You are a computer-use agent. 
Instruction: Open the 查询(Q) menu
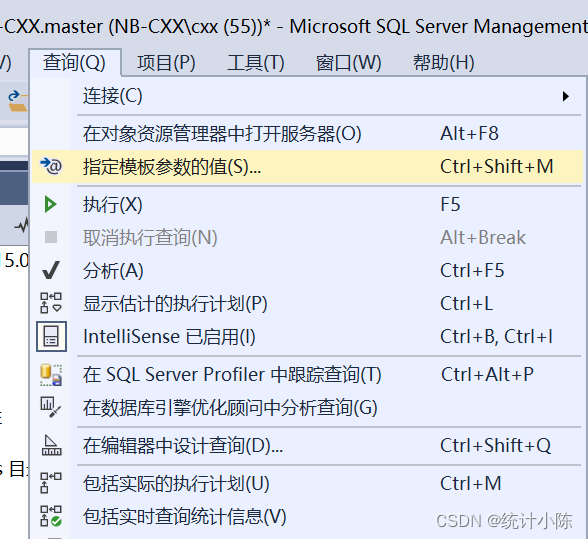(x=74, y=63)
